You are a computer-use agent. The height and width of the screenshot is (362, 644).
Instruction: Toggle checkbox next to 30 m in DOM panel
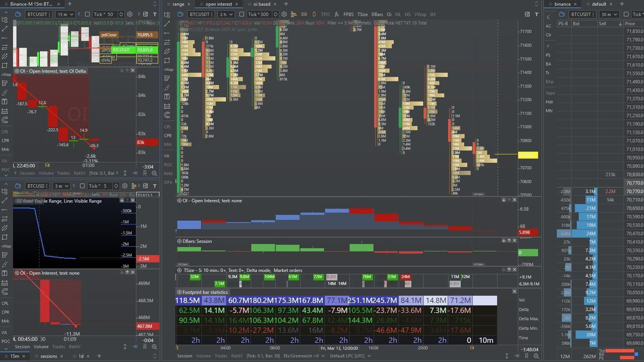(626, 14)
